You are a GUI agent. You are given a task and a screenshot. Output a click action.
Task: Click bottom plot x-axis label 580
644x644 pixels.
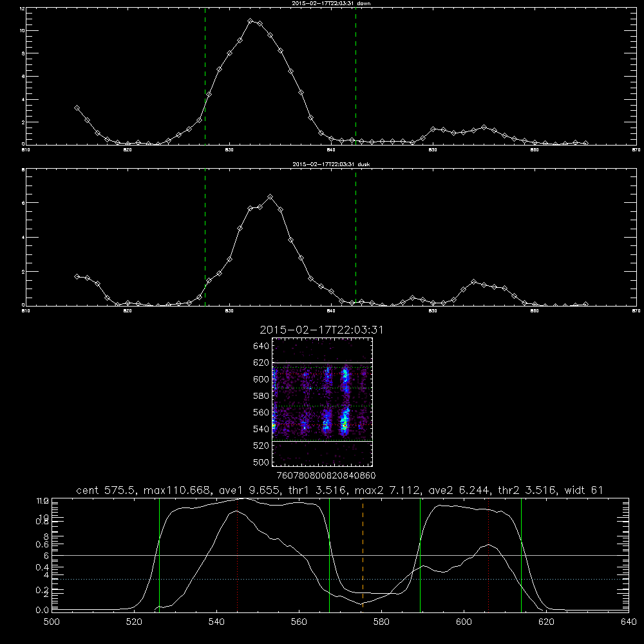(381, 622)
